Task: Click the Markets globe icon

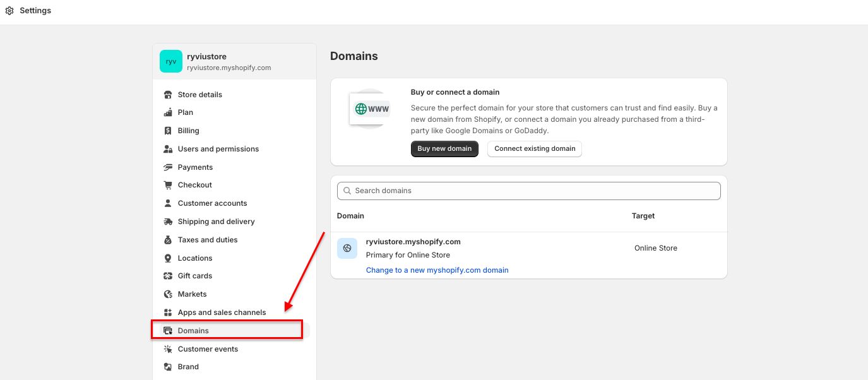Action: pyautogui.click(x=168, y=294)
